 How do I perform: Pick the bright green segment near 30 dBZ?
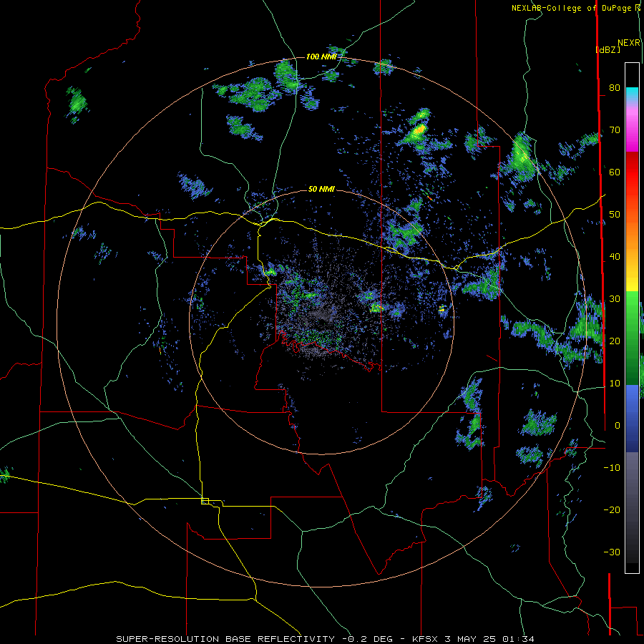click(x=632, y=304)
